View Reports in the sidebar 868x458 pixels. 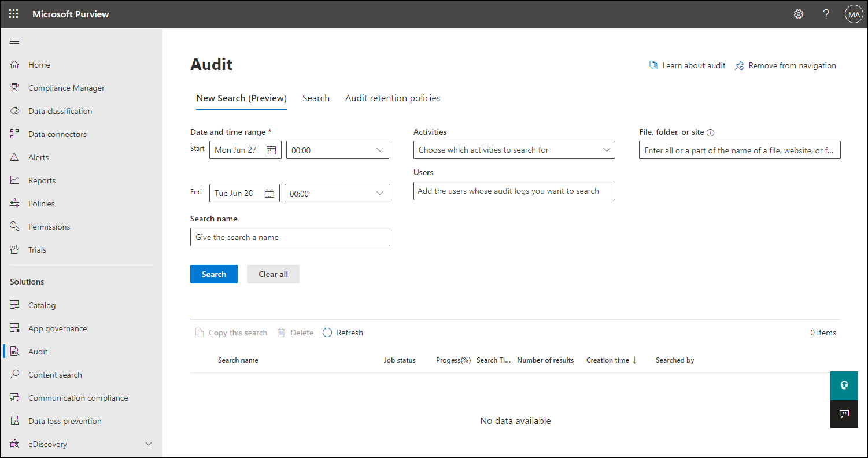[x=40, y=180]
